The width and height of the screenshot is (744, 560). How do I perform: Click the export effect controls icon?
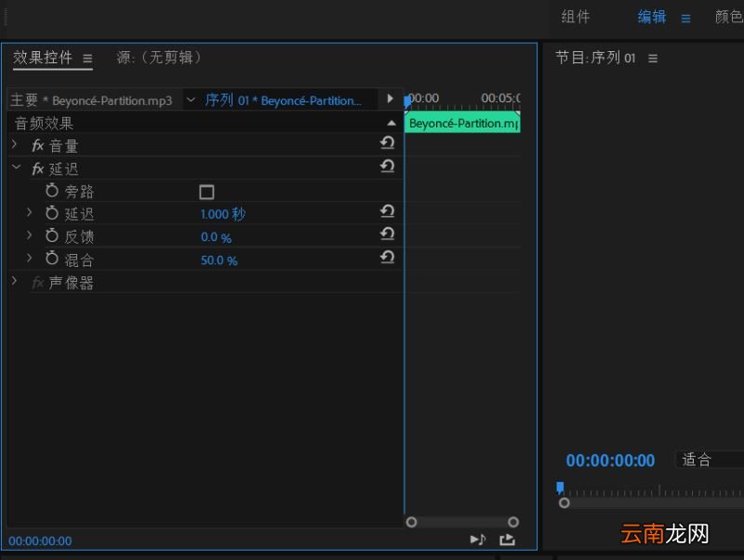507,540
